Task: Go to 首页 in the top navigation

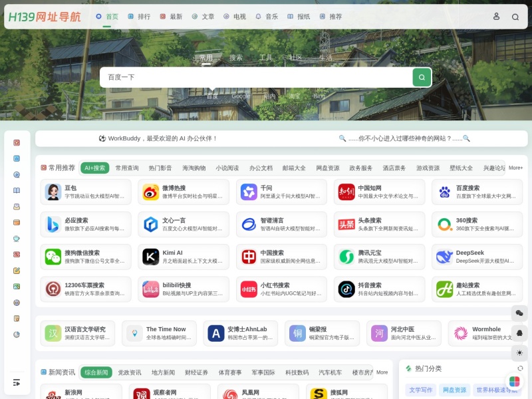Action: click(107, 17)
